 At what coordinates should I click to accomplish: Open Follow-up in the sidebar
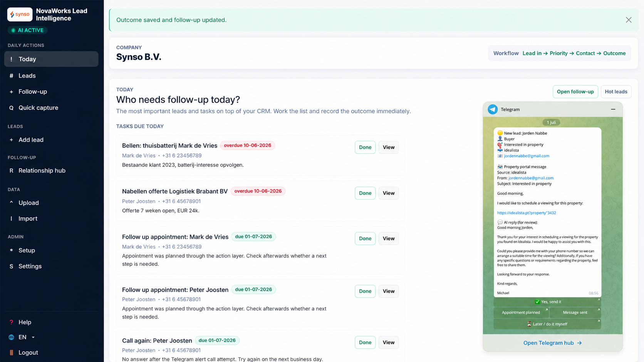[51, 92]
